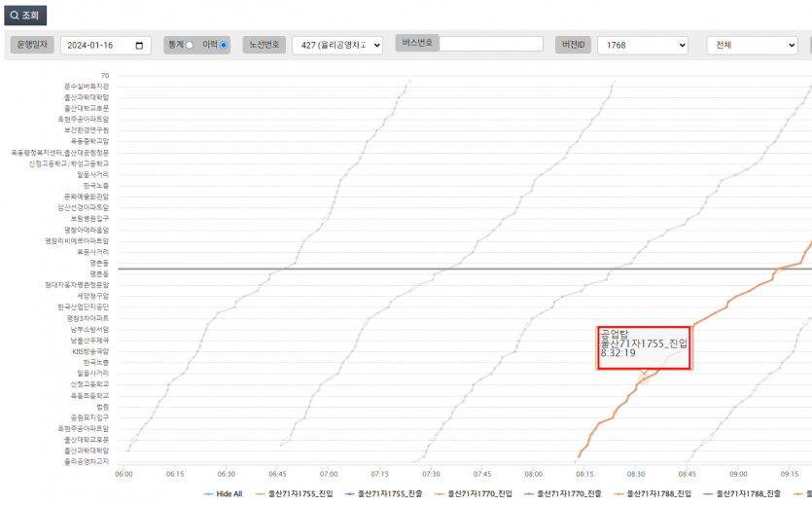Screen dimensions: 812x505
Task: Click the 운행일자 label button
Action: [32, 45]
